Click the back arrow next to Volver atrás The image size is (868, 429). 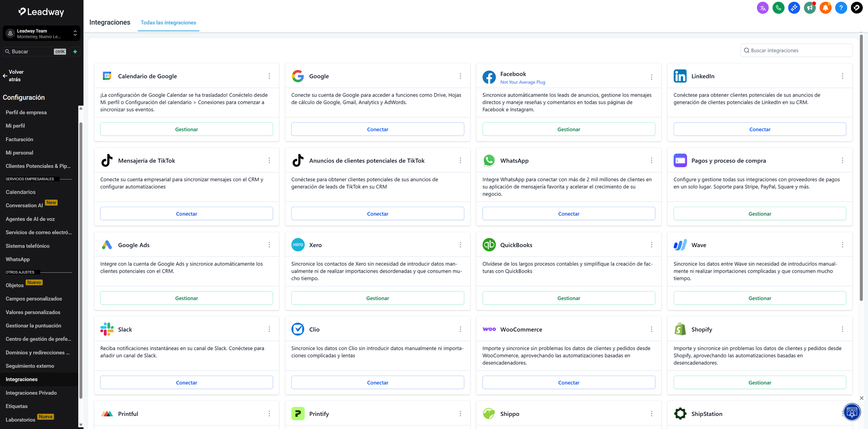pos(5,76)
